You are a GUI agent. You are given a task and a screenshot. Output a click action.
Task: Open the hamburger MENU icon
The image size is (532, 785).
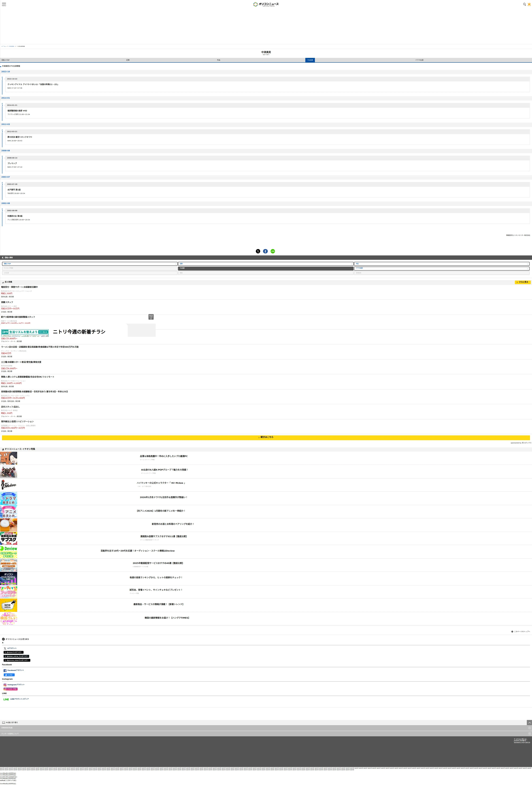[4, 4]
